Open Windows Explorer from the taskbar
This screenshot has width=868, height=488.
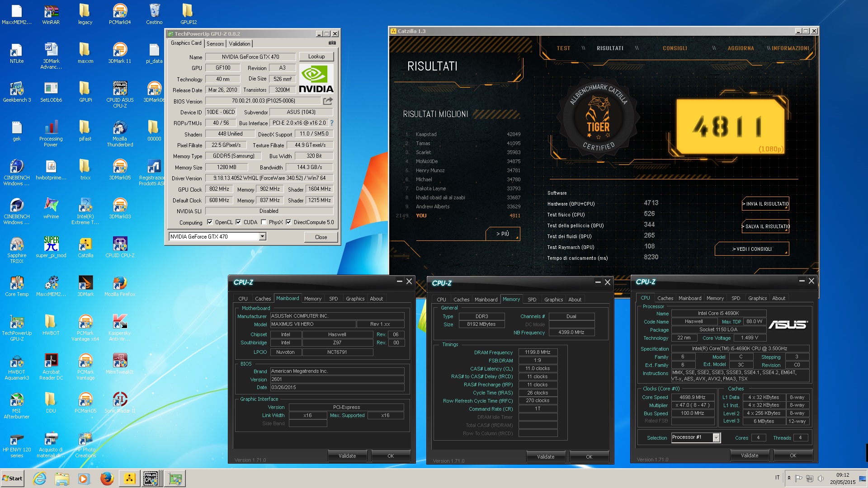[62, 478]
